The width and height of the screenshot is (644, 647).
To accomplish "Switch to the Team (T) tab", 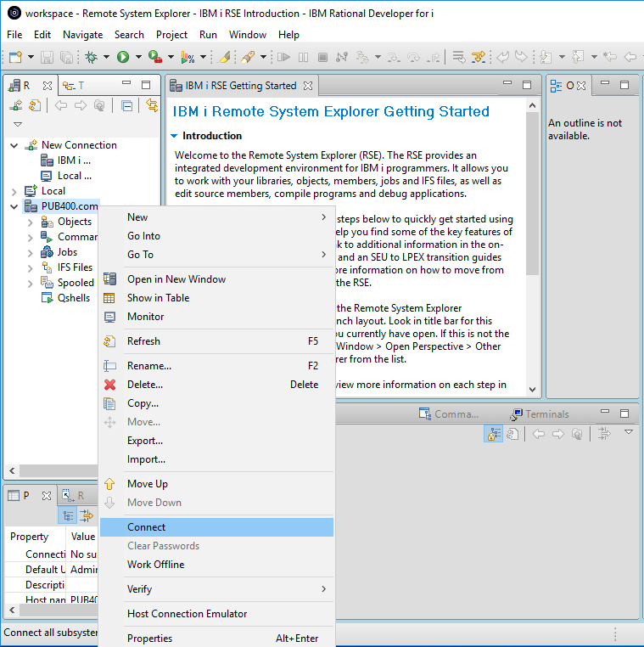I will [73, 86].
